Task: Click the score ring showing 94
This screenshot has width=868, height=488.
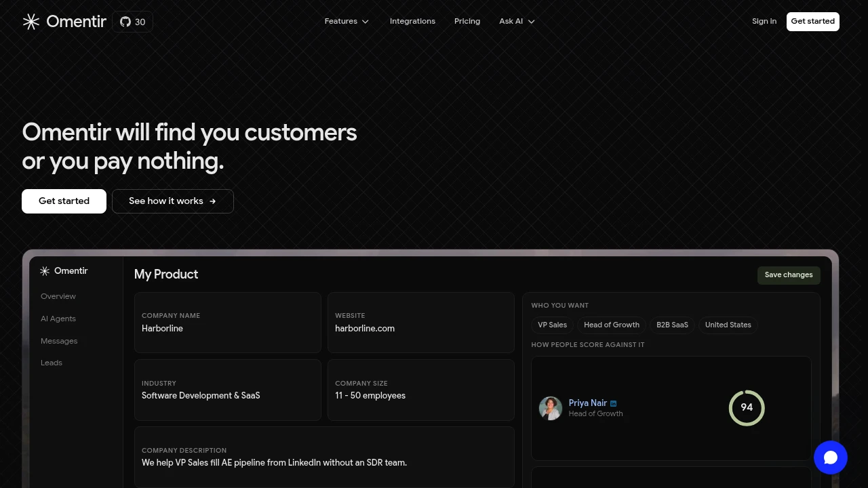Action: (x=747, y=408)
